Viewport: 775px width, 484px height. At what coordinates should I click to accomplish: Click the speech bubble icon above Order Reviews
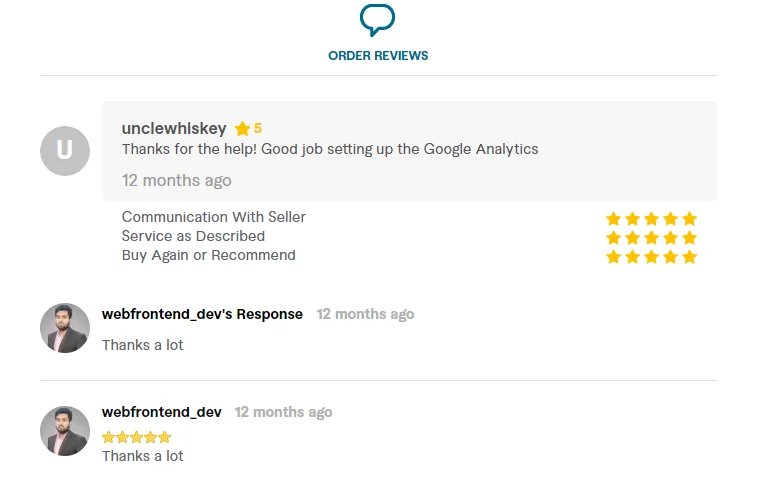(377, 20)
